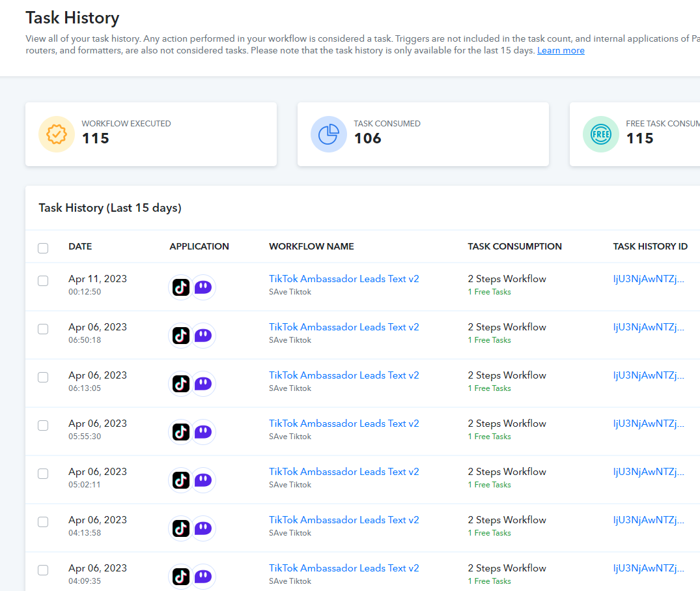Click 'SAve Tiktok' subtitle in 06:13:05 row
Screen dimensions: 700x591
click(290, 388)
